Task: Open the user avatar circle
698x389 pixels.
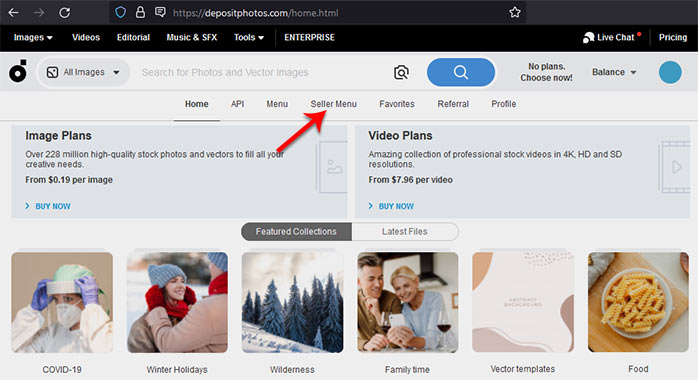Action: point(670,72)
